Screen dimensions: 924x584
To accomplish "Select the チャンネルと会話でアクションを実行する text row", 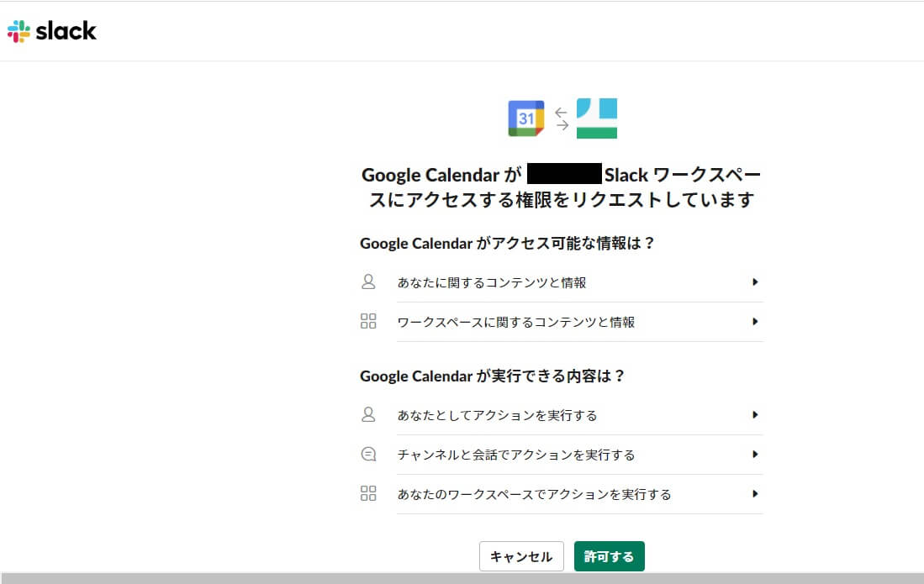I will (x=515, y=455).
